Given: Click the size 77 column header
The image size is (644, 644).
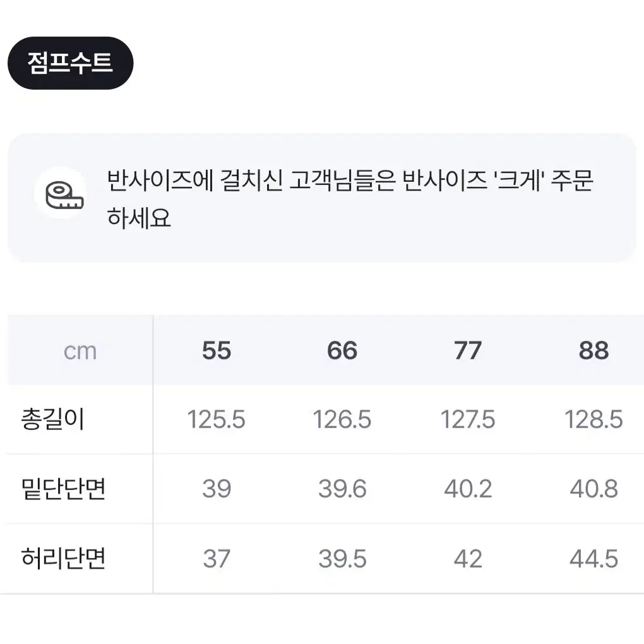Looking at the screenshot, I should (x=468, y=350).
